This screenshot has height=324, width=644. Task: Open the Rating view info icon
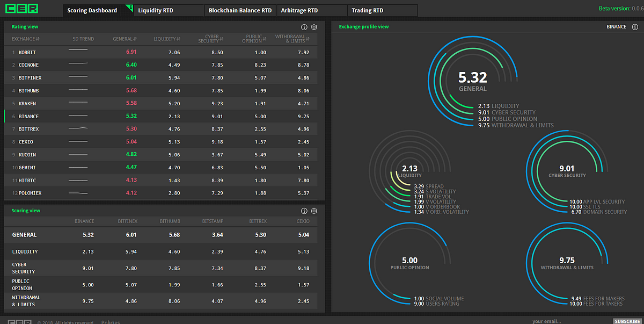point(304,27)
